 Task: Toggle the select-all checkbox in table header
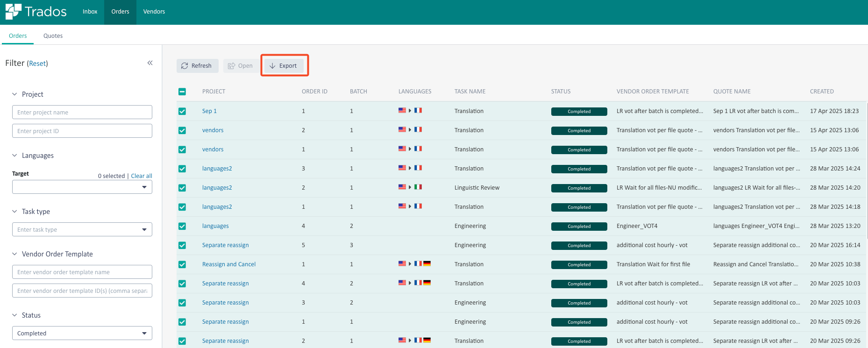point(182,92)
